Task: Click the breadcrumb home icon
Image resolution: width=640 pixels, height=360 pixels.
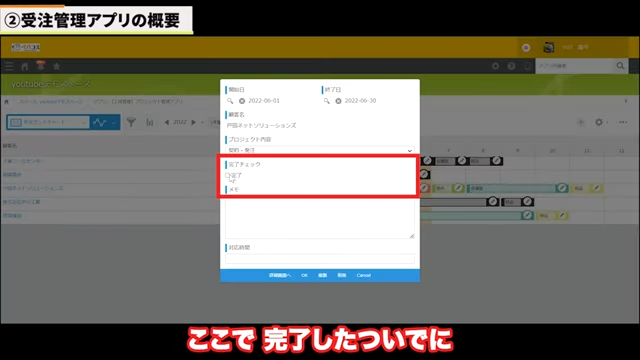Action: (x=6, y=102)
